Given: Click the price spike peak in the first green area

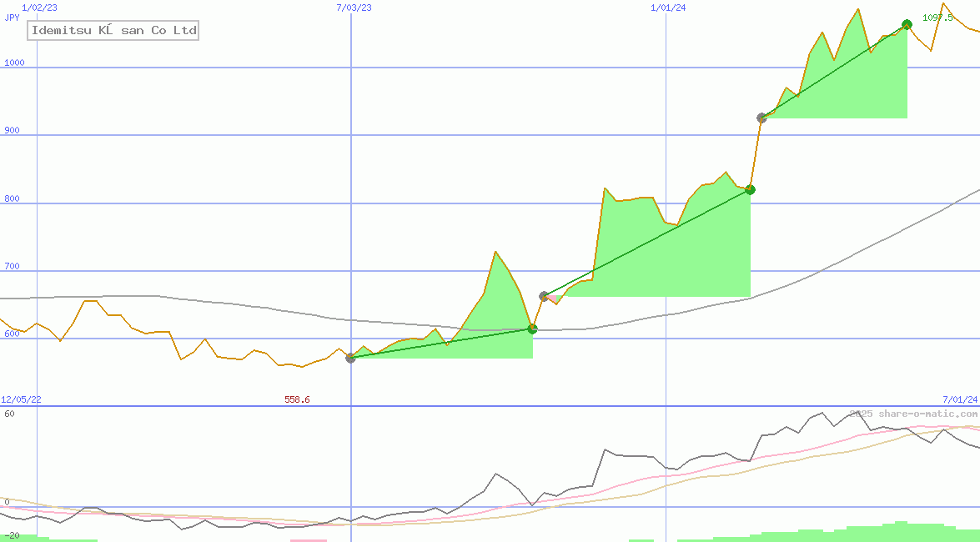Looking at the screenshot, I should [495, 251].
